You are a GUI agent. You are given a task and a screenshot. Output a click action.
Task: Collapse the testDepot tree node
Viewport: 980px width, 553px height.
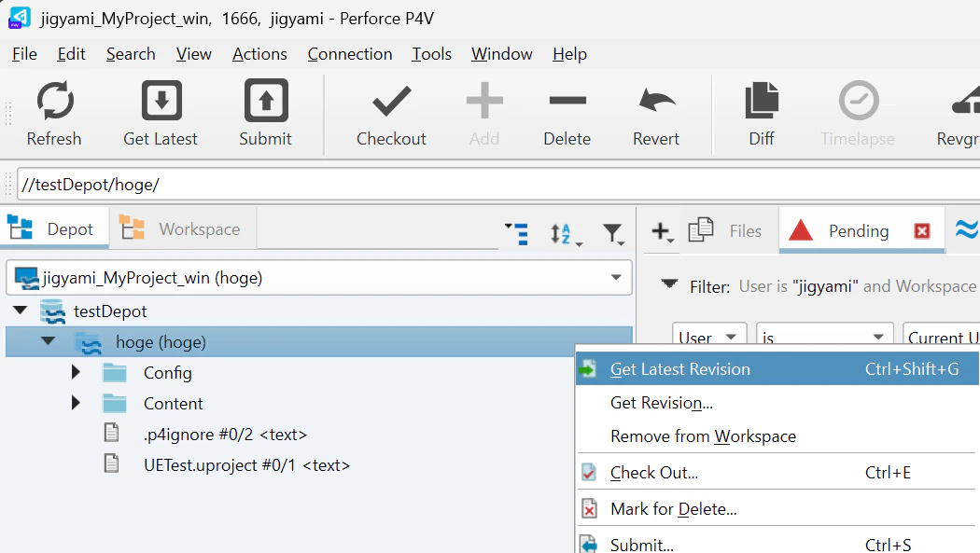[x=20, y=311]
